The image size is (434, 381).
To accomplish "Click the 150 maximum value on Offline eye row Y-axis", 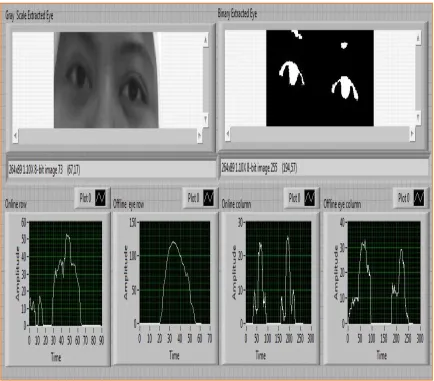I will [133, 223].
